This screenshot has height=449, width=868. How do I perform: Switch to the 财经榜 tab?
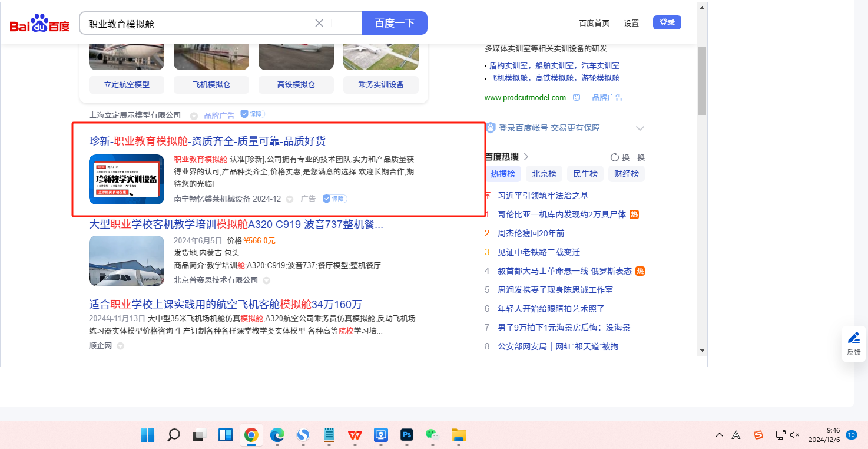tap(627, 174)
